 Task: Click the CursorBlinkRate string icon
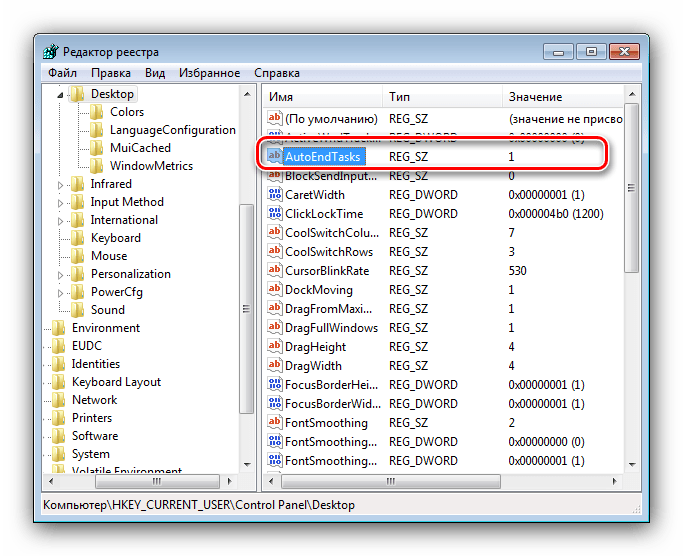click(274, 270)
